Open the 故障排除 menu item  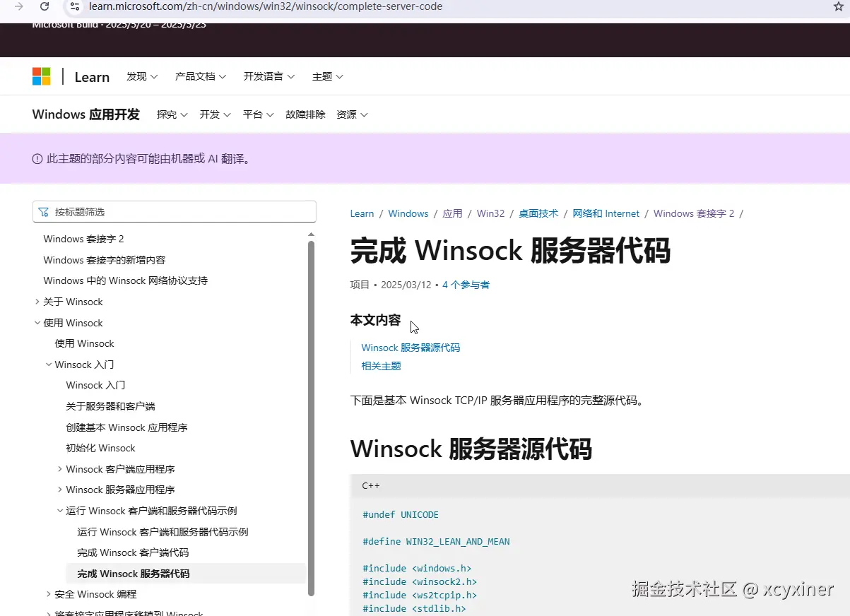point(305,114)
